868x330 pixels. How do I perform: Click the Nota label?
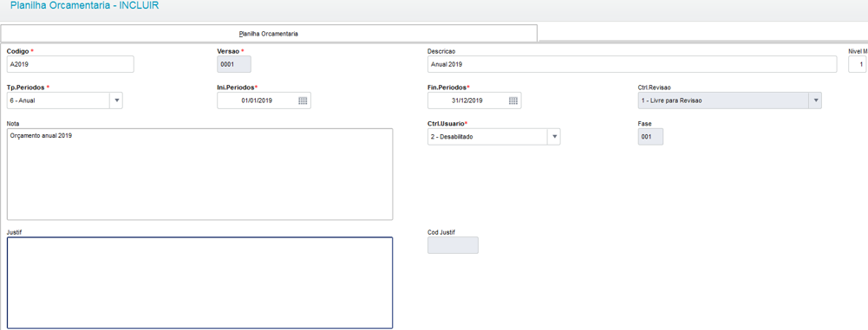click(13, 123)
